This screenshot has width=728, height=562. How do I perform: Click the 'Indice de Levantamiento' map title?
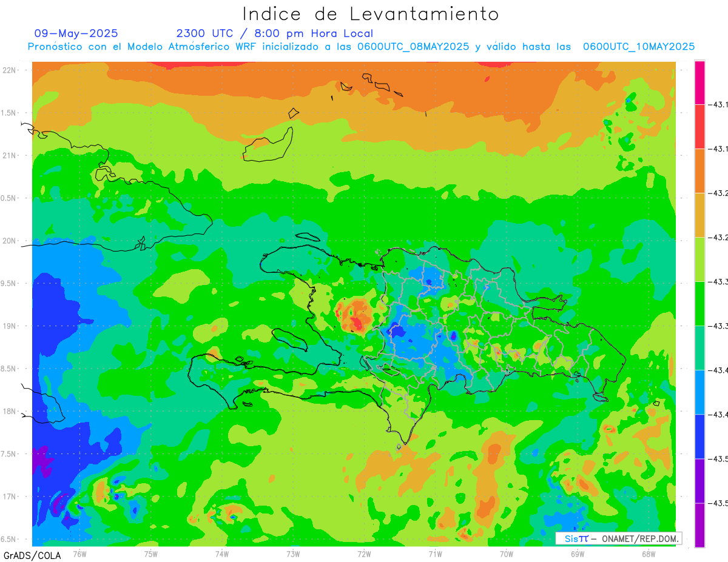(371, 13)
